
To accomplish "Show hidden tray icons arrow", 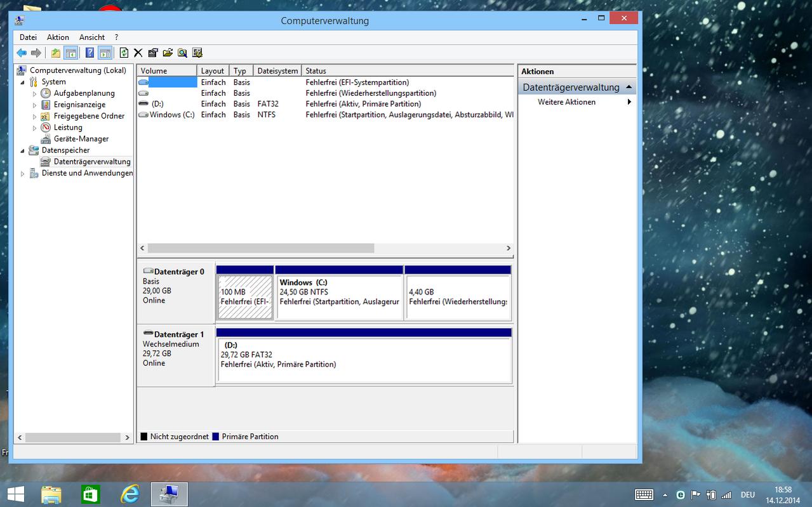I will click(665, 495).
